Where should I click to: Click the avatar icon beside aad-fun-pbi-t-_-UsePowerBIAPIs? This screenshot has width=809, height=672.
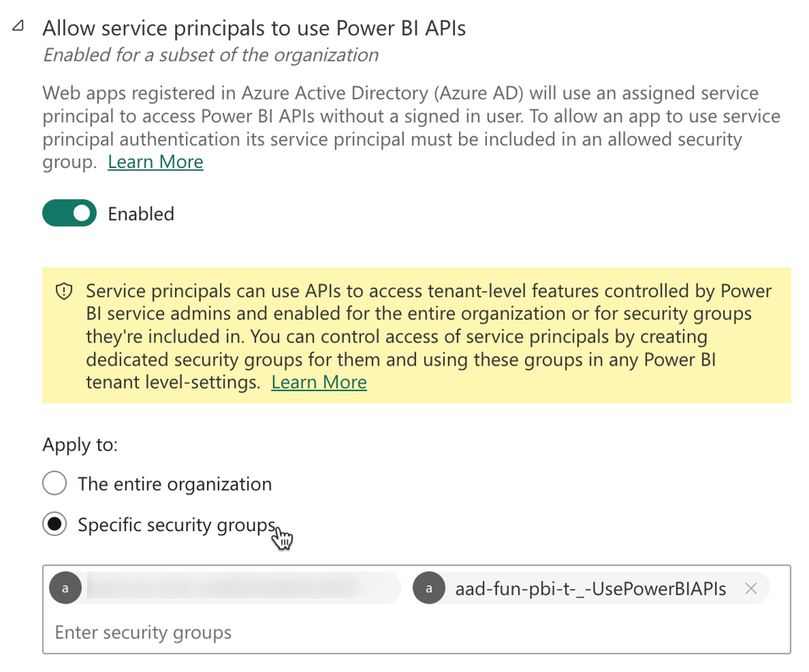click(x=429, y=589)
